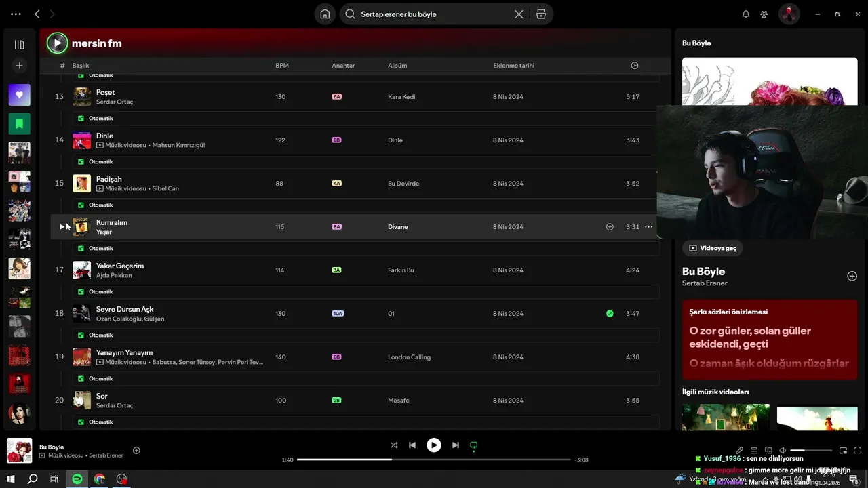Toggle Otomatik checkbox under Poşet
This screenshot has width=868, height=488.
81,119
